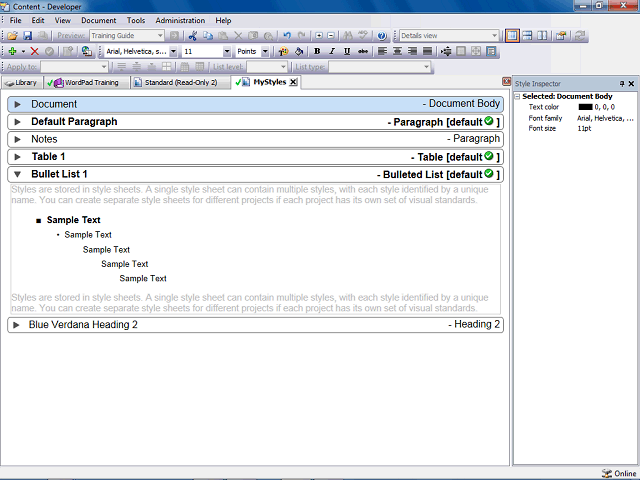Align text left
Image resolution: width=640 pixels, height=480 pixels.
point(382,51)
